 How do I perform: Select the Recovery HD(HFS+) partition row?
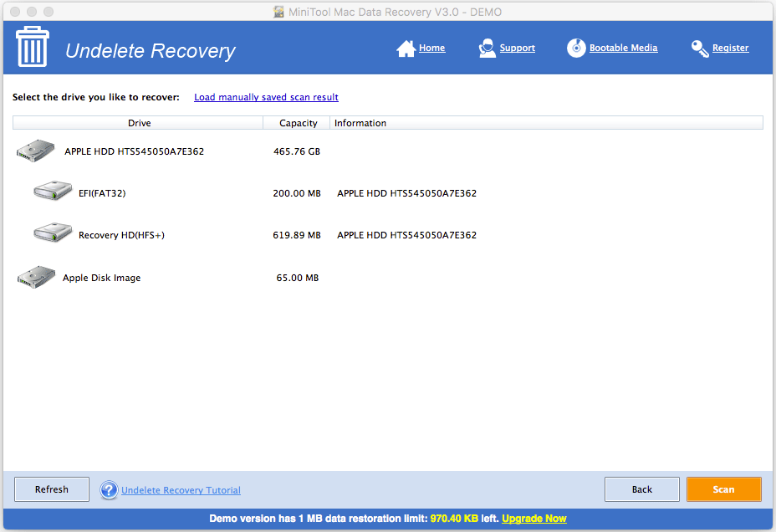tap(388, 235)
